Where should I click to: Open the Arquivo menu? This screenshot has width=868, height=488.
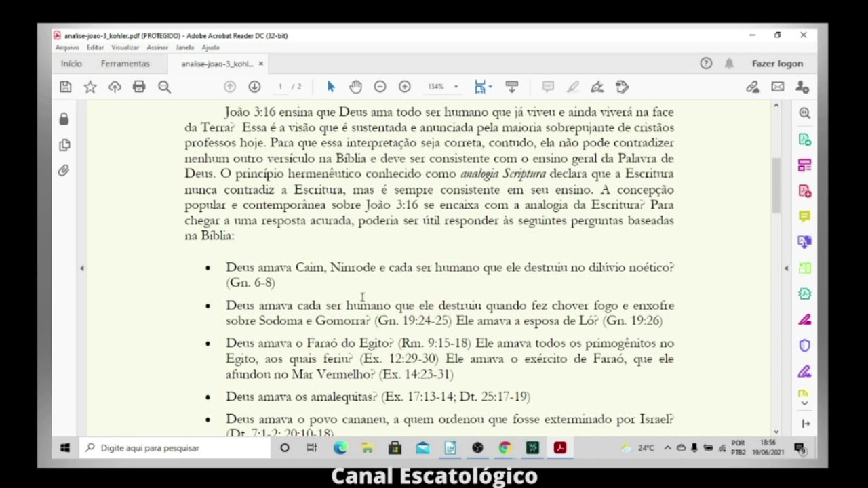pos(67,47)
